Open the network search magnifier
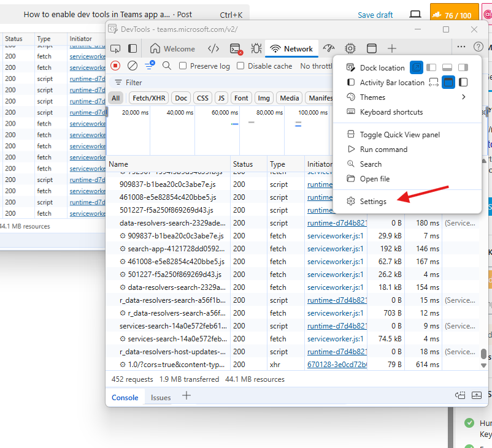The height and width of the screenshot is (448, 492). point(167,66)
